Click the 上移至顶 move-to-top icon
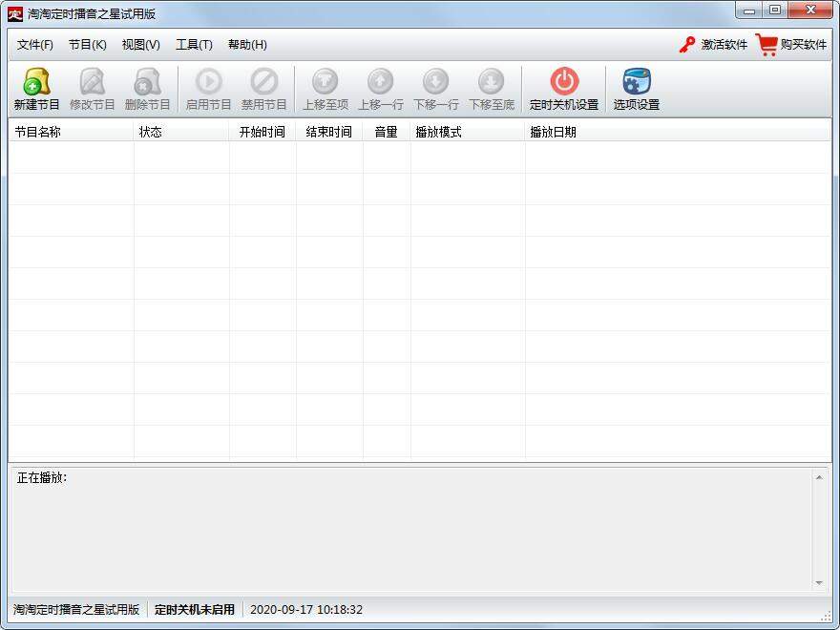This screenshot has height=630, width=840. pyautogui.click(x=325, y=83)
